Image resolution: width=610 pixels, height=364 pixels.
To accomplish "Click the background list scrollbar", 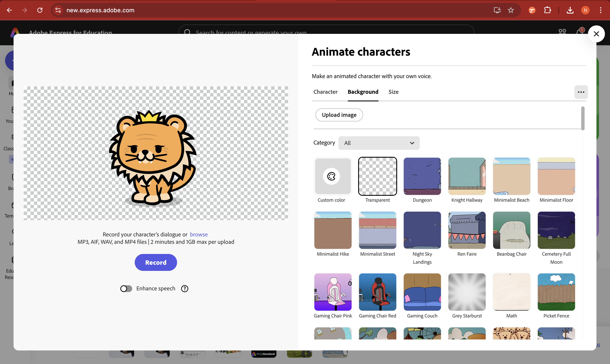I will point(582,118).
